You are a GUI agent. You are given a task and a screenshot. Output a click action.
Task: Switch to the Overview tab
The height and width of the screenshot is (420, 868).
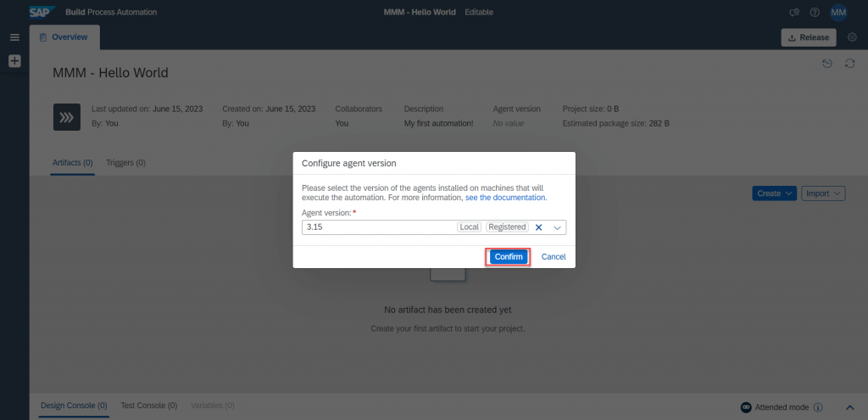click(64, 37)
